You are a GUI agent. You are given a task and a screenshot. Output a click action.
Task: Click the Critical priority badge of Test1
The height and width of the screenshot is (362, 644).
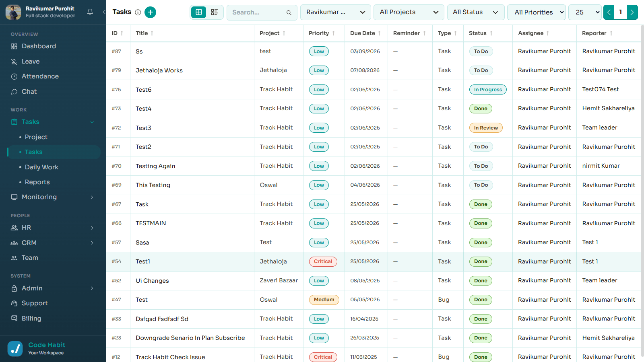click(323, 261)
